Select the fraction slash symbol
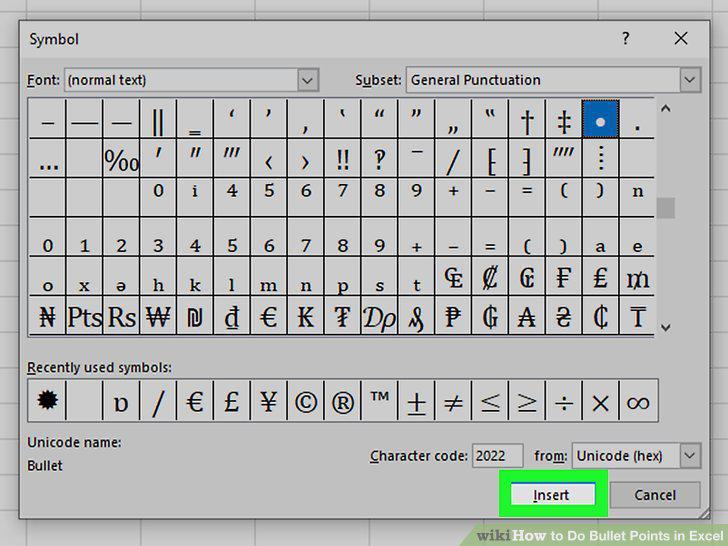The image size is (728, 546). 453,159
